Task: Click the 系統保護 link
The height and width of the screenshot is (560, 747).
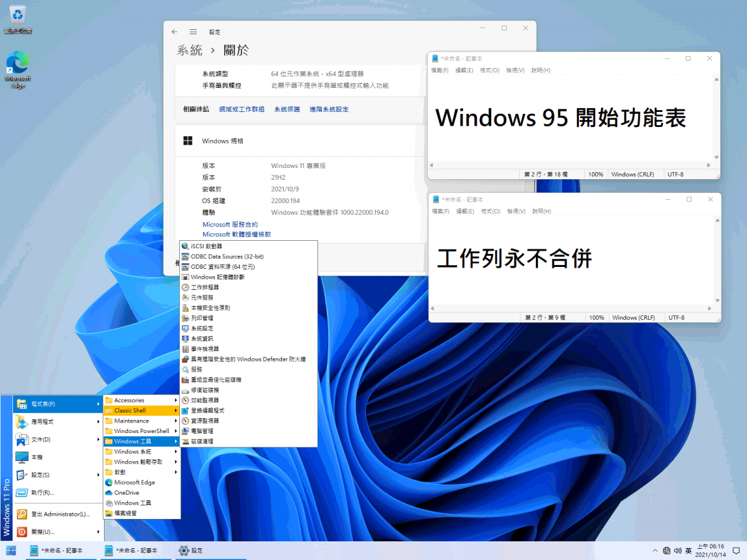Action: coord(287,109)
